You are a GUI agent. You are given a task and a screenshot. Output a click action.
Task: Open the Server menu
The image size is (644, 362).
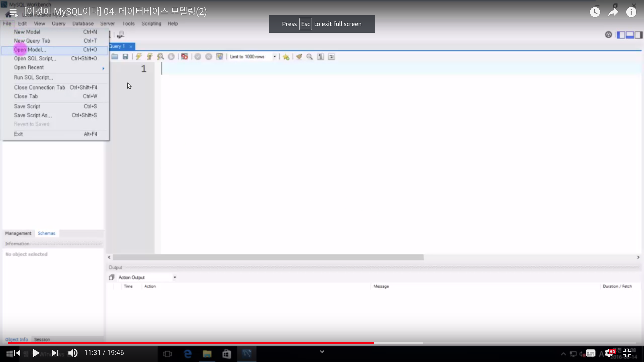click(x=107, y=23)
